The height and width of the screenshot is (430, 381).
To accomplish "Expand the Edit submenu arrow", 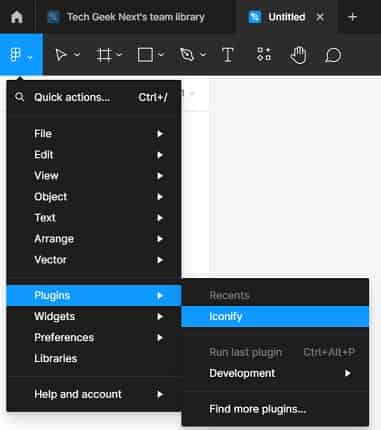I will point(160,155).
